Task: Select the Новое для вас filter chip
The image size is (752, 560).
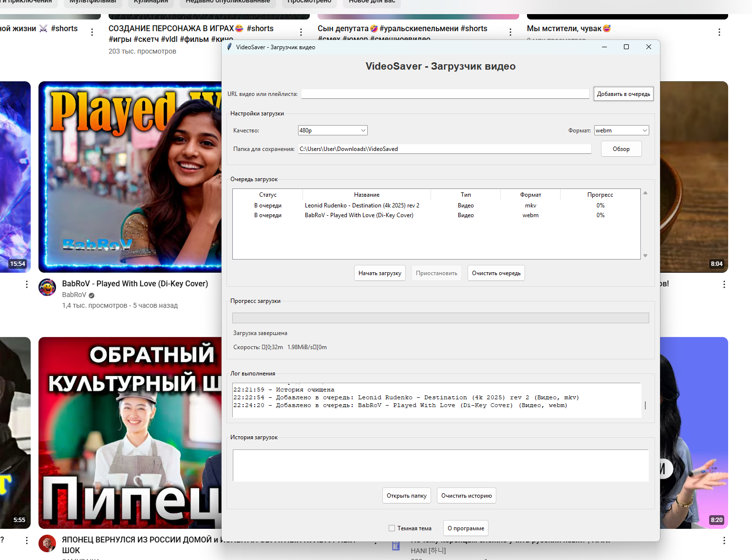Action: (x=372, y=2)
